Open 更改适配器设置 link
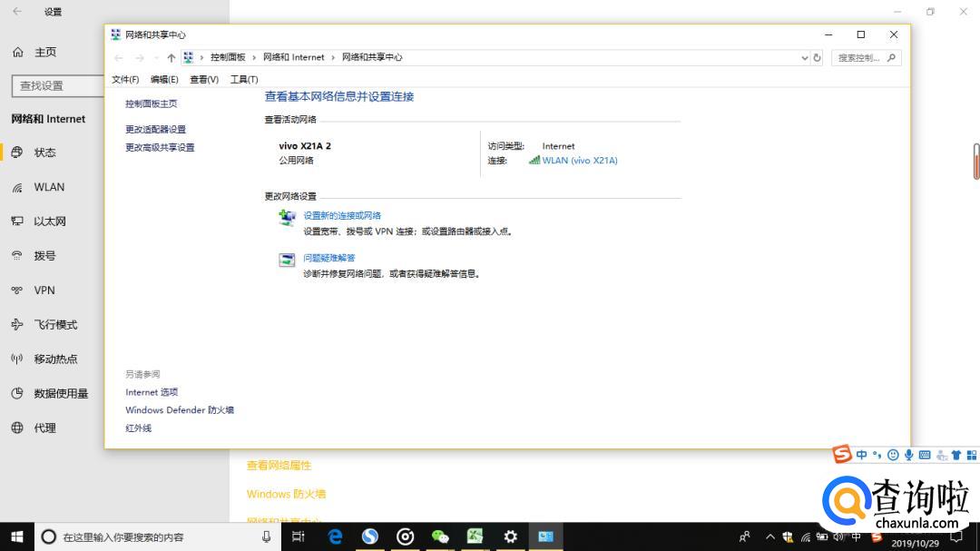The image size is (980, 551). tap(156, 130)
